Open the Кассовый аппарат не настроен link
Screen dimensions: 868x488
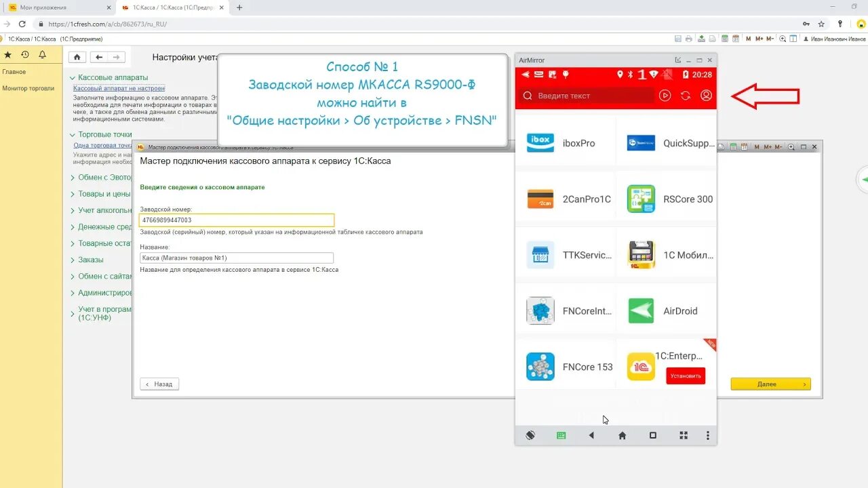(119, 89)
